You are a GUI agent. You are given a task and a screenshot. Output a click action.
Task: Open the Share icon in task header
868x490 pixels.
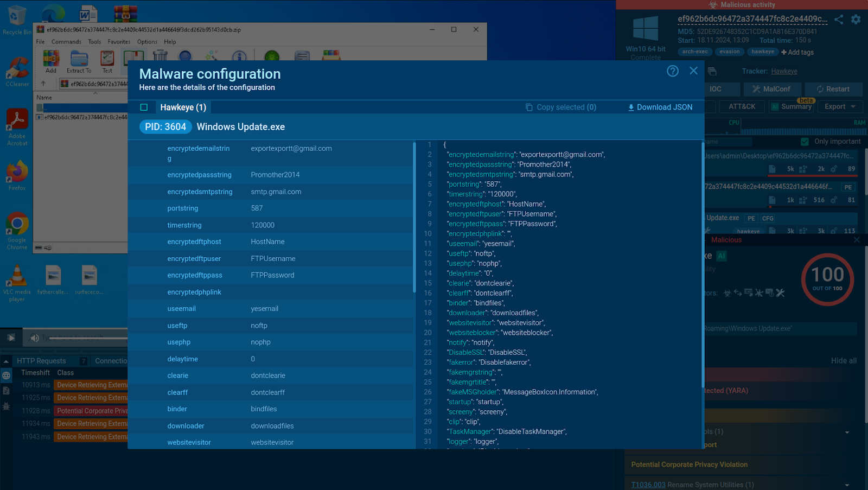pyautogui.click(x=839, y=20)
